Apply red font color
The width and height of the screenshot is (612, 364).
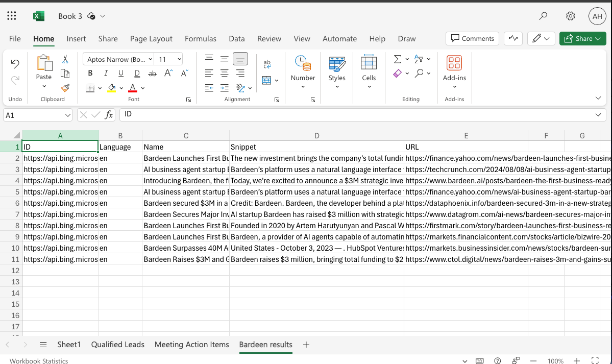[133, 88]
